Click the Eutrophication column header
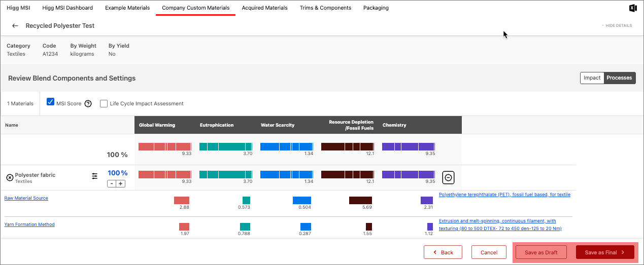The image size is (644, 265). coord(217,125)
